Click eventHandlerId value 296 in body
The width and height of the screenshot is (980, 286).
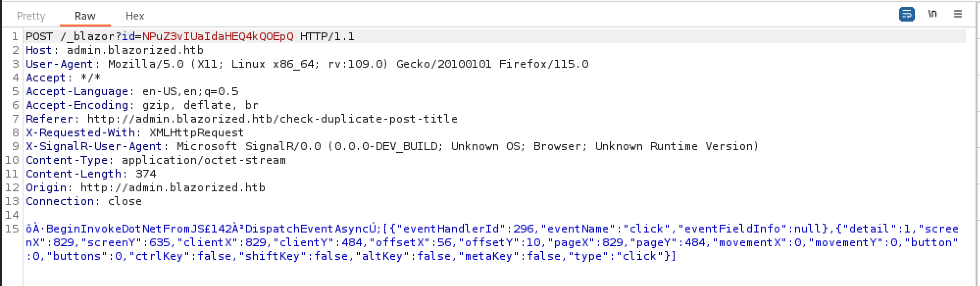pyautogui.click(x=524, y=229)
